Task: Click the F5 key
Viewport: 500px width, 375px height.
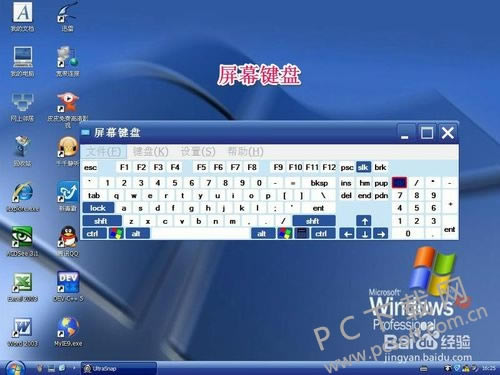Action: coord(201,167)
